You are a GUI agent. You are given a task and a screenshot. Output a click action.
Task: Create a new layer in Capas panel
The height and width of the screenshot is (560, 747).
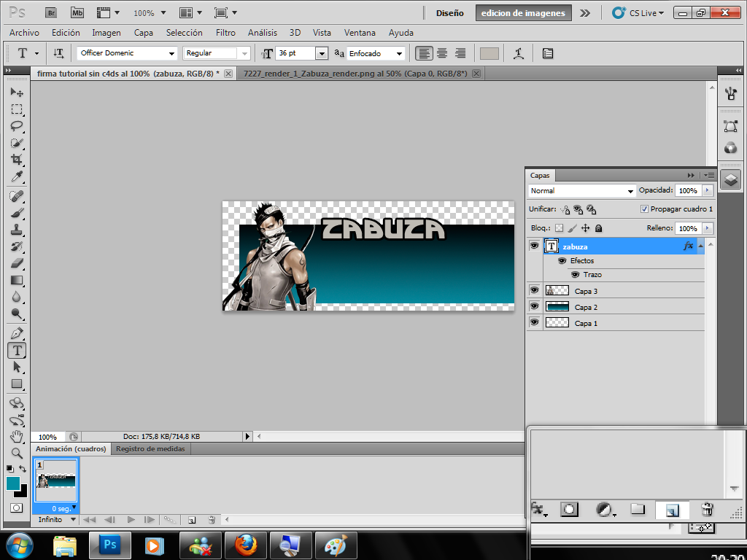coord(672,510)
